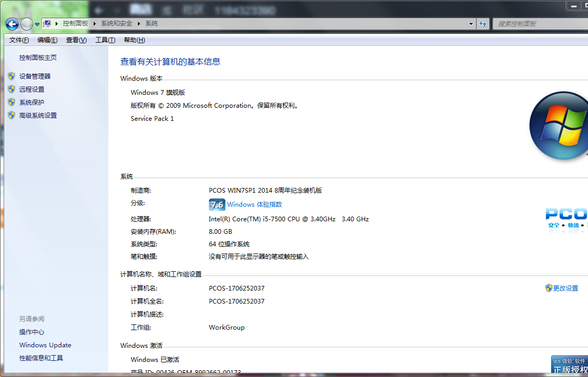Click the Intel(R) Core(TM) i5-7500 processor text
The image size is (588, 377).
289,219
